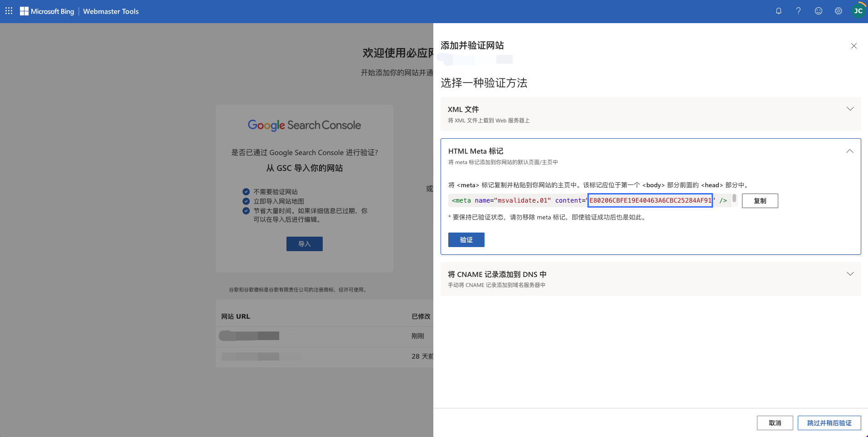Click the Webmaster Tools header title
The height and width of the screenshot is (437, 868).
(x=111, y=11)
